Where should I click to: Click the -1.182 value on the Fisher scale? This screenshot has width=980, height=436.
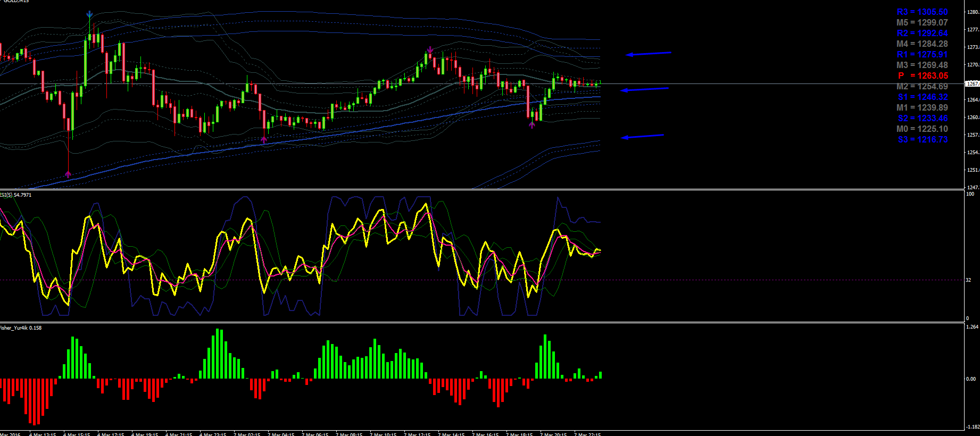(972, 427)
